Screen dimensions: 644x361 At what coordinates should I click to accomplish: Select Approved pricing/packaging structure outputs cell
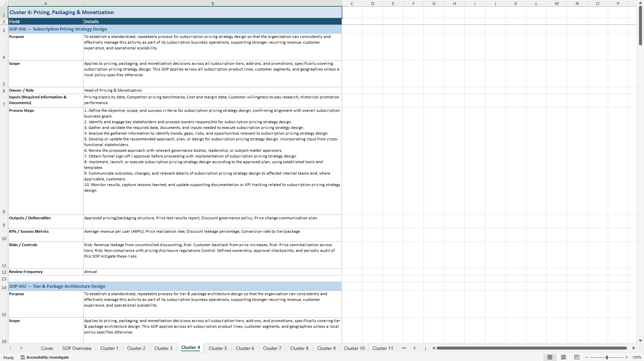click(x=212, y=222)
